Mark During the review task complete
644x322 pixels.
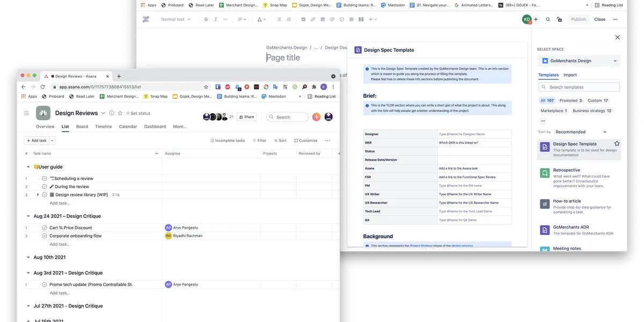click(x=44, y=187)
